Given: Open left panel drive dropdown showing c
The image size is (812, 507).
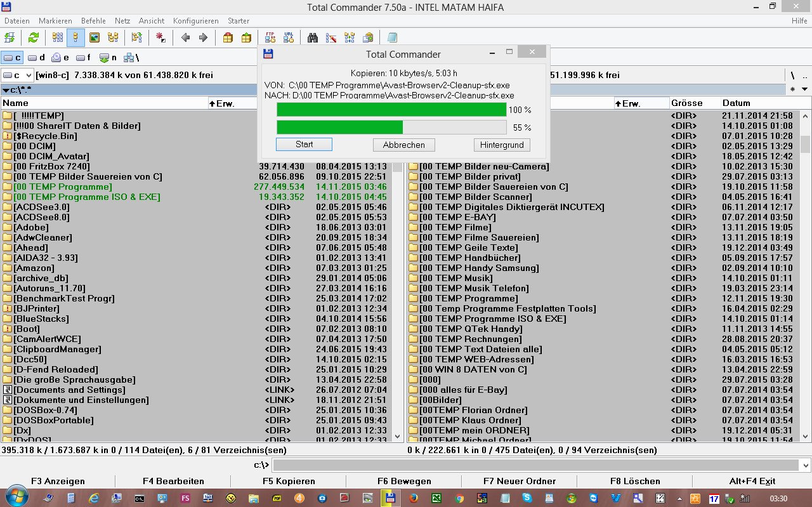Looking at the screenshot, I should [17, 75].
